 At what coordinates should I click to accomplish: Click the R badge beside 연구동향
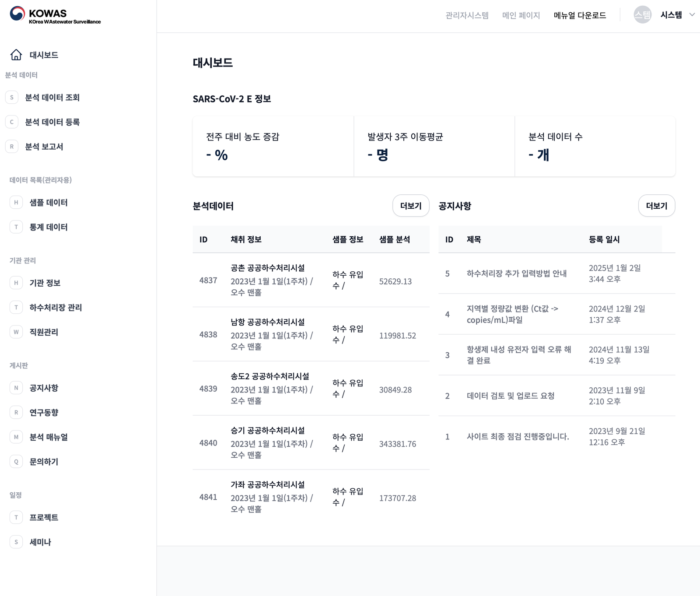pos(16,413)
